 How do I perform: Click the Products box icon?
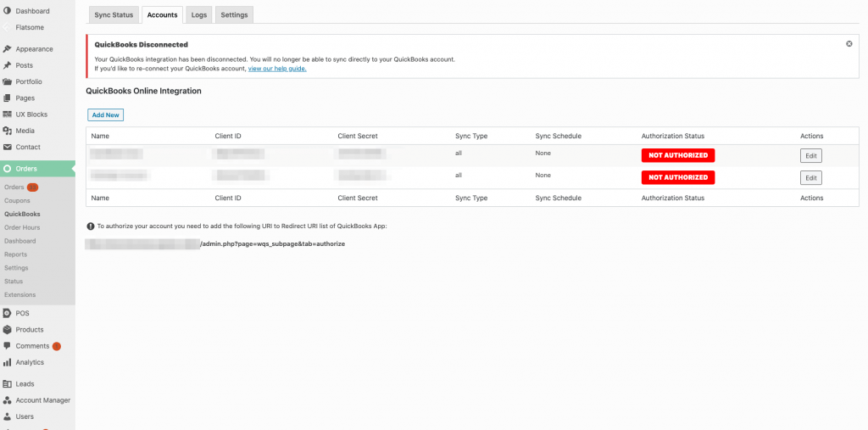7,330
